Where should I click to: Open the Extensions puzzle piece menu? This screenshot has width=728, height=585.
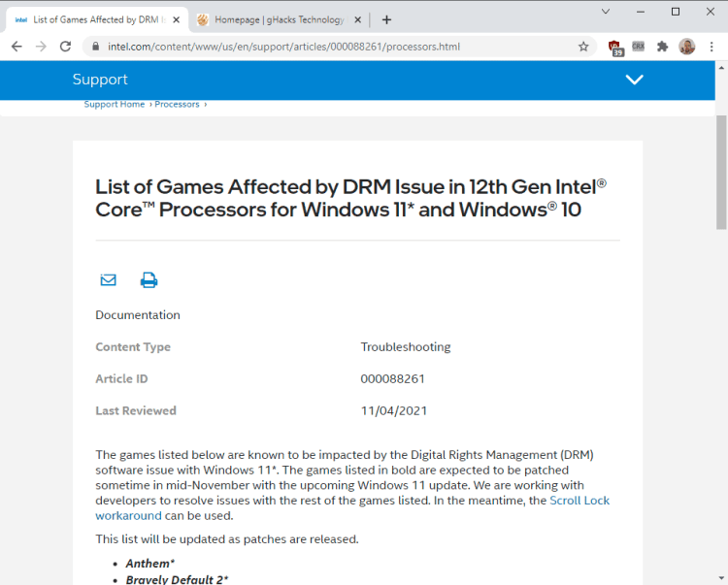[663, 47]
